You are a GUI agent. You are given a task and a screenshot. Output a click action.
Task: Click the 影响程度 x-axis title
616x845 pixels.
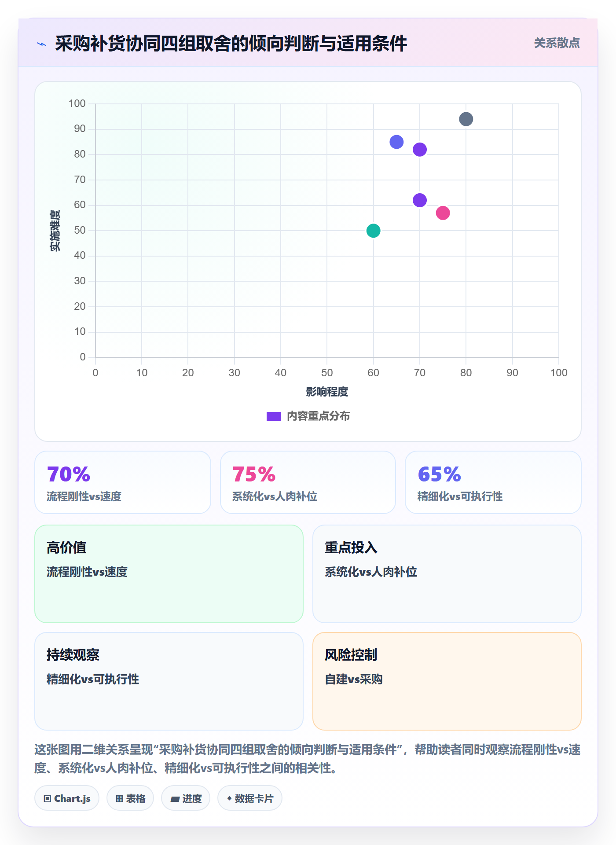pos(327,392)
